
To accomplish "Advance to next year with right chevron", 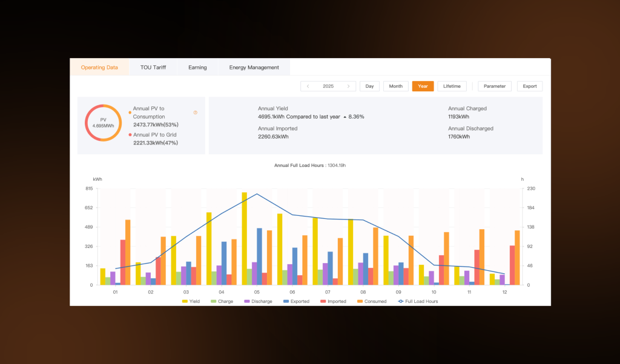I will click(349, 86).
